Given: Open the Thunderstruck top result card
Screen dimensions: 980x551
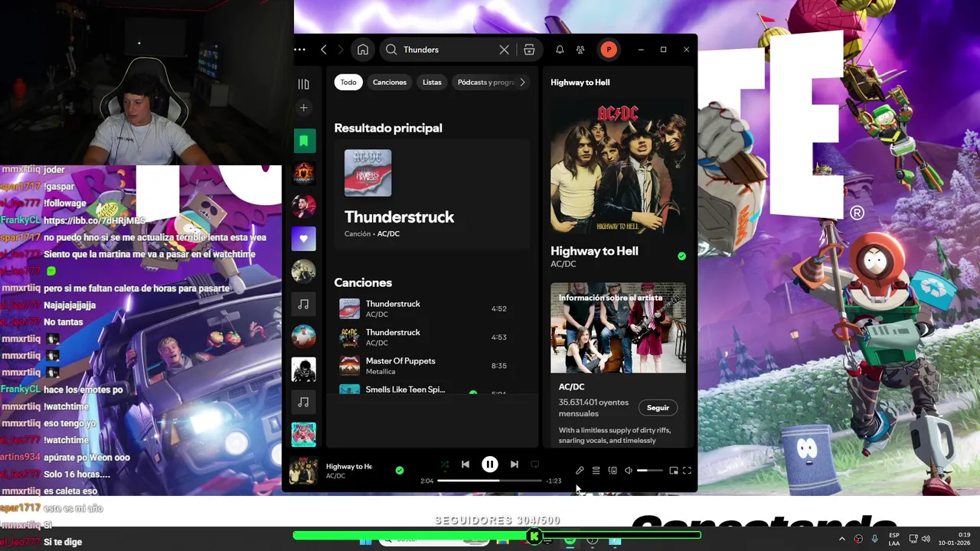Looking at the screenshot, I should (x=432, y=194).
